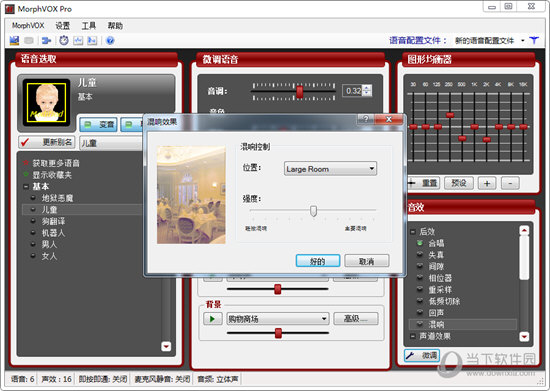Open help with the blue question mark icon
This screenshot has height=391, width=550.
coord(110,41)
